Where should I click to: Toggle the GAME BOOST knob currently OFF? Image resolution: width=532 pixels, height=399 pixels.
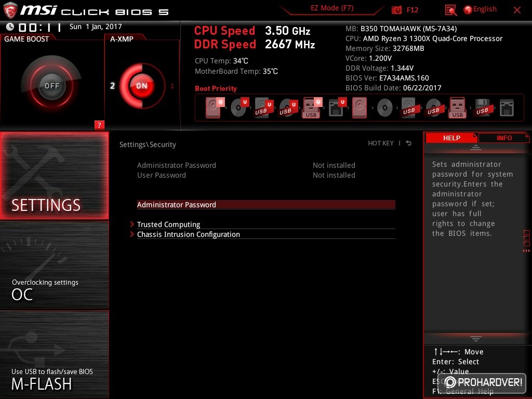(x=51, y=86)
